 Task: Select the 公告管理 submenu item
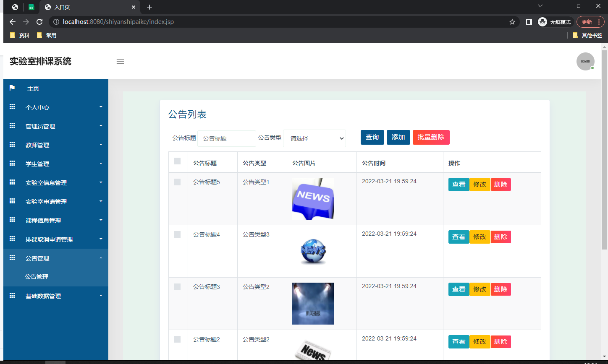56,277
